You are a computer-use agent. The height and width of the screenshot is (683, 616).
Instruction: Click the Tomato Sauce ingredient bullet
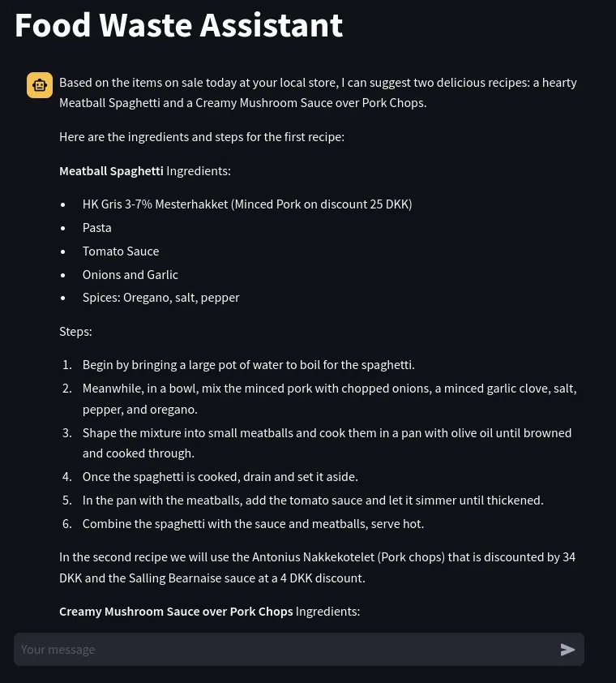[x=121, y=251]
